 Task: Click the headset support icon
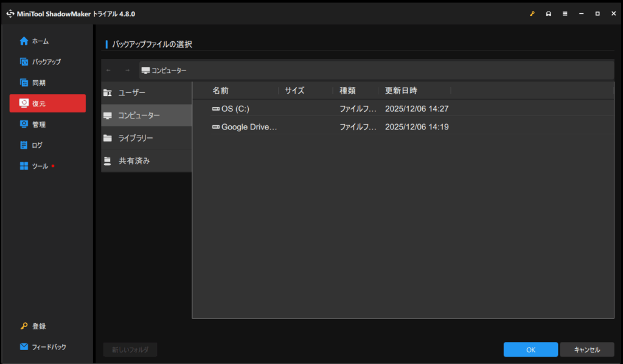pyautogui.click(x=548, y=13)
